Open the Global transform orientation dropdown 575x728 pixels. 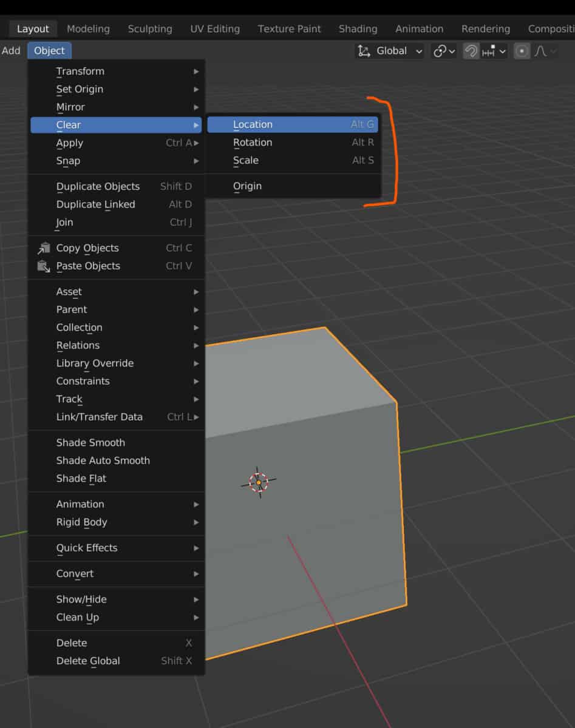click(390, 51)
